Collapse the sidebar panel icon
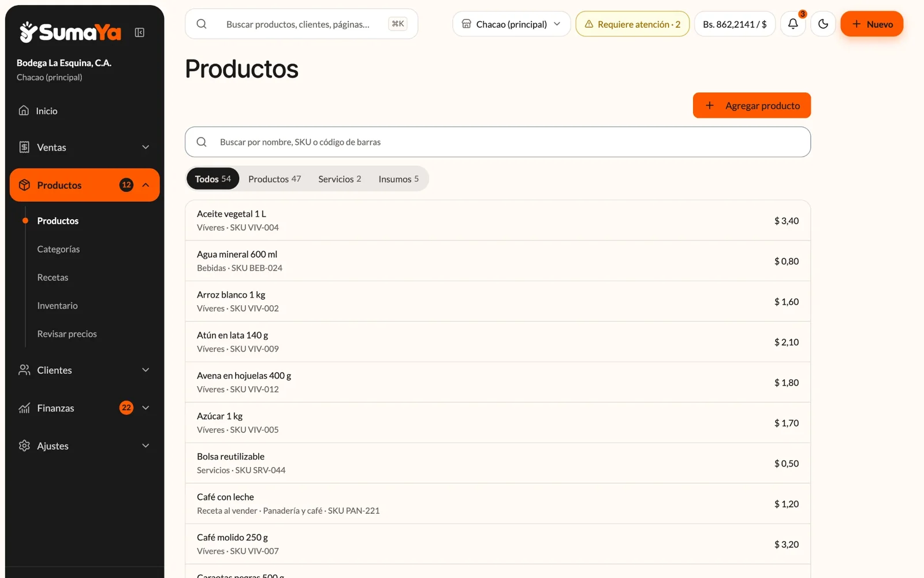Viewport: 924px width, 578px height. coord(140,32)
